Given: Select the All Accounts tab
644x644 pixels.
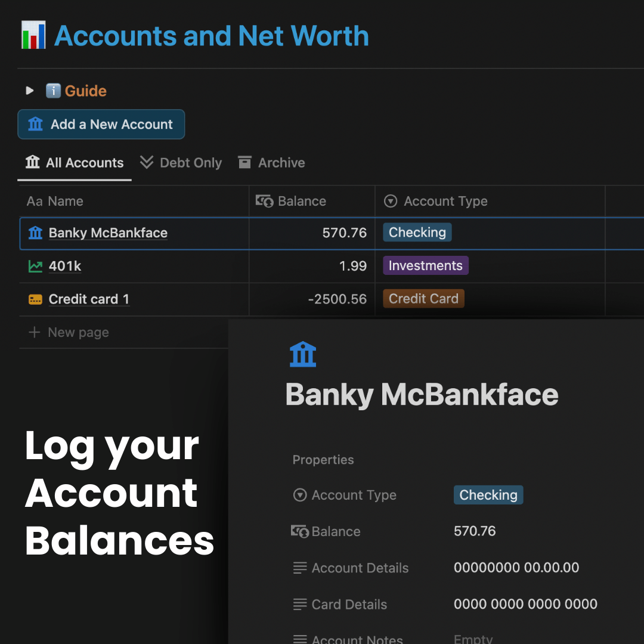Looking at the screenshot, I should pos(75,163).
